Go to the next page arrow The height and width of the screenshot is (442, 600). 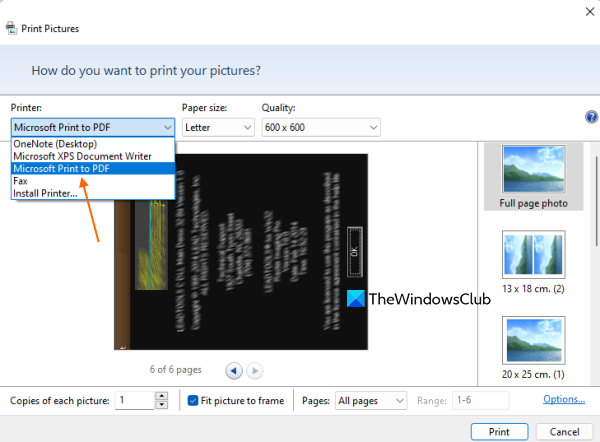255,370
